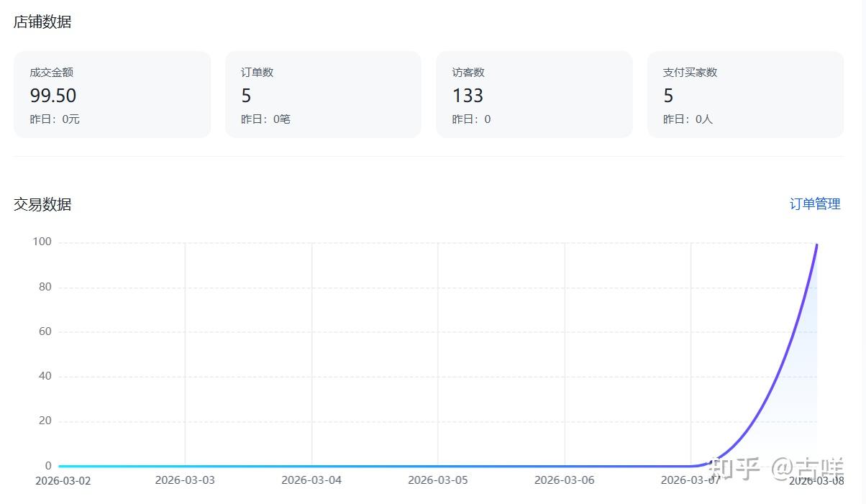The width and height of the screenshot is (866, 504).
Task: Open the 成交金额 stat card
Action: pos(112,94)
